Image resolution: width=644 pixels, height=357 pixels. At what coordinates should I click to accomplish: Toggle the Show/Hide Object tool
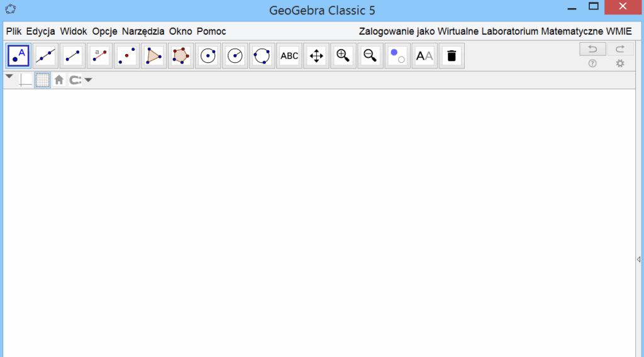397,56
